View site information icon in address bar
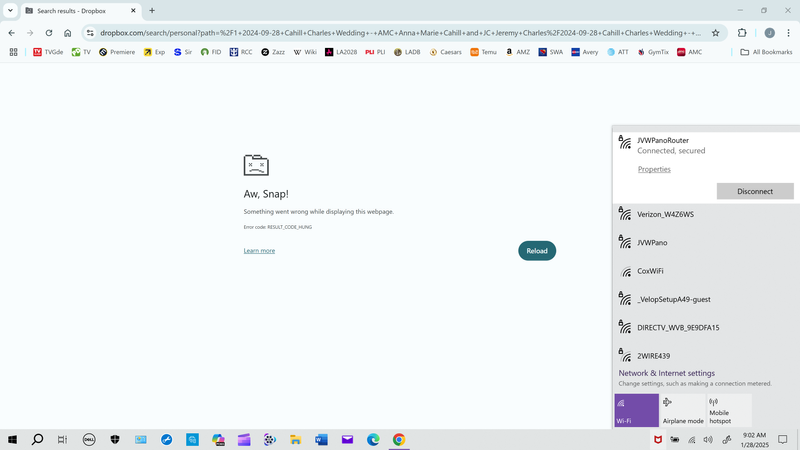The height and width of the screenshot is (450, 800). coord(90,33)
